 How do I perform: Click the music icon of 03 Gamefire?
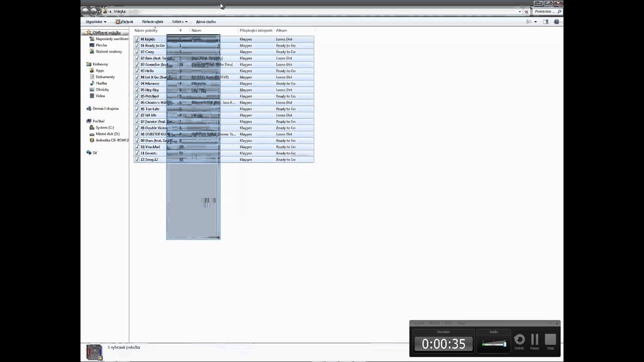pyautogui.click(x=137, y=64)
